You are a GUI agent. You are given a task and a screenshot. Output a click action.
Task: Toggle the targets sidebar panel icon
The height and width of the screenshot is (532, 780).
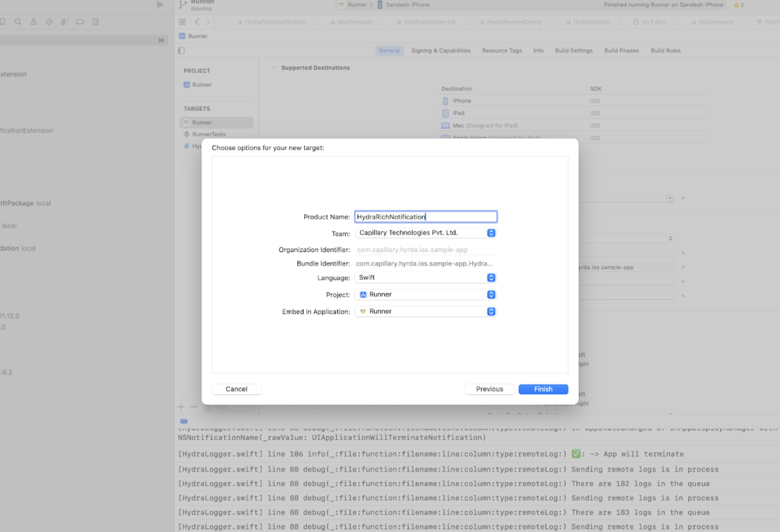pyautogui.click(x=181, y=51)
